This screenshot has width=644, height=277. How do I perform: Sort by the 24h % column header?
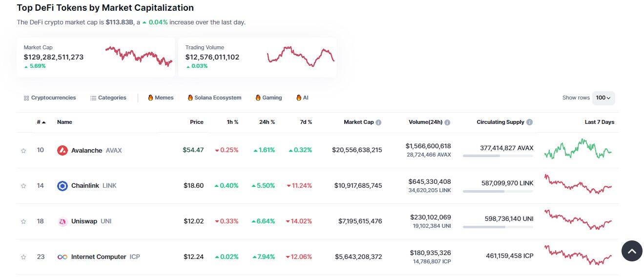(x=267, y=122)
